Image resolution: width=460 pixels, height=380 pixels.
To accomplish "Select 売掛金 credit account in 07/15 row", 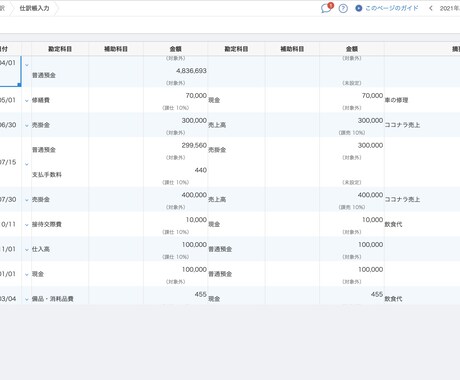I will (217, 150).
